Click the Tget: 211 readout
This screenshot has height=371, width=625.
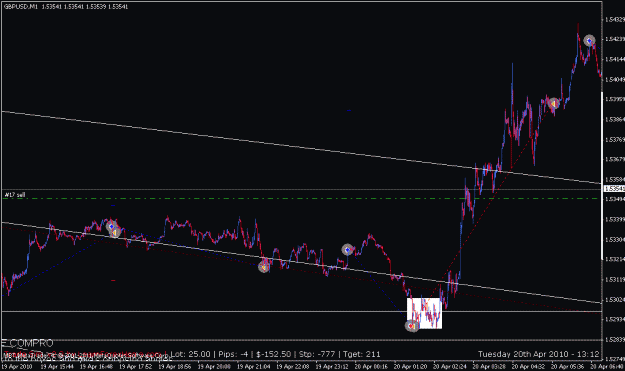(x=362, y=354)
